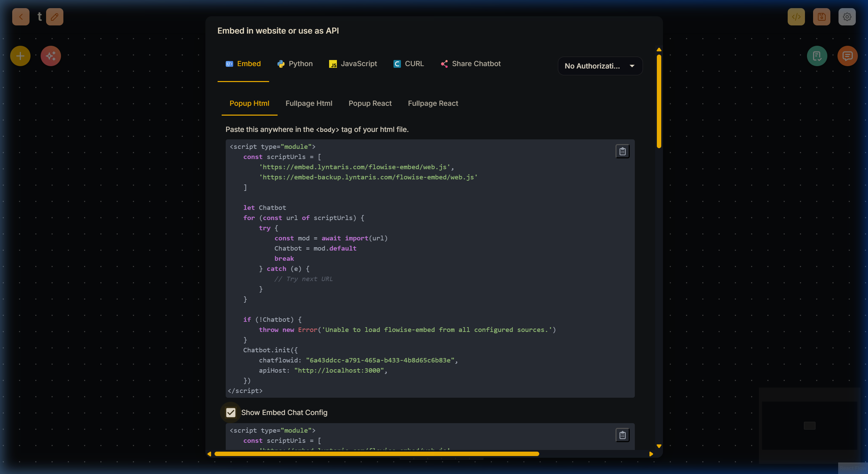Screen dimensions: 868x474
Task: Save the chatflow with the save icon
Action: [x=822, y=17]
